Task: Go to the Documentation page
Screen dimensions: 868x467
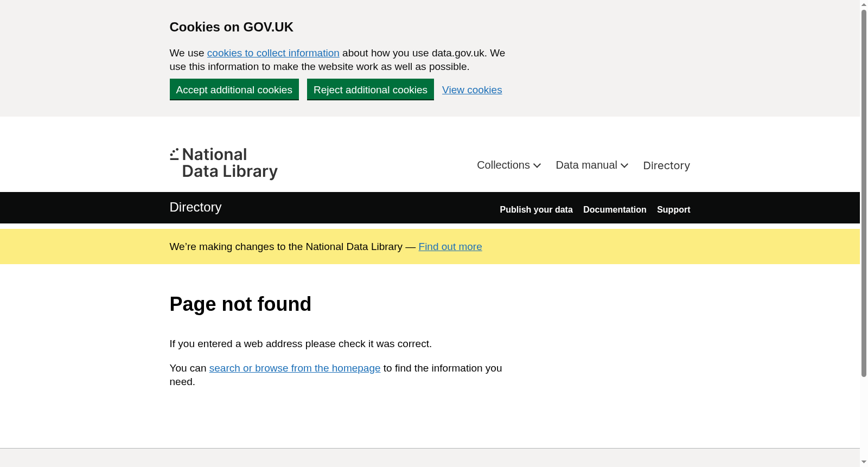Action: pyautogui.click(x=615, y=210)
